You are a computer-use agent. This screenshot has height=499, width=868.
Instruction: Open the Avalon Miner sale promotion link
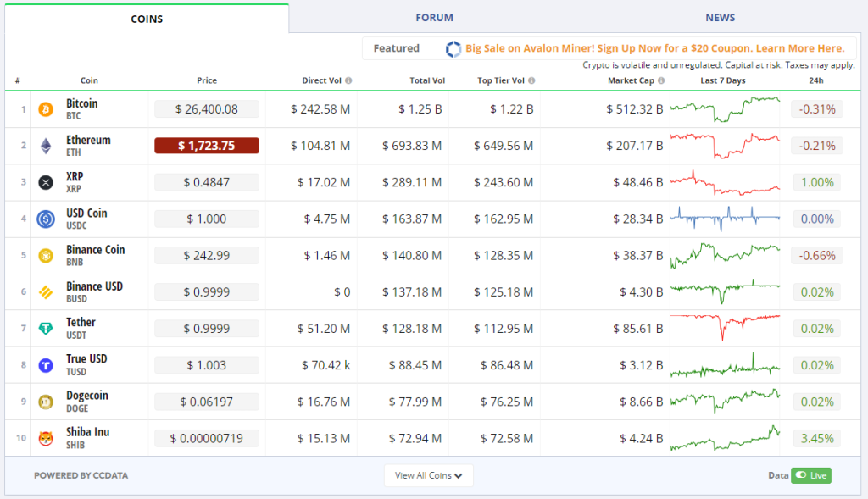[x=654, y=48]
